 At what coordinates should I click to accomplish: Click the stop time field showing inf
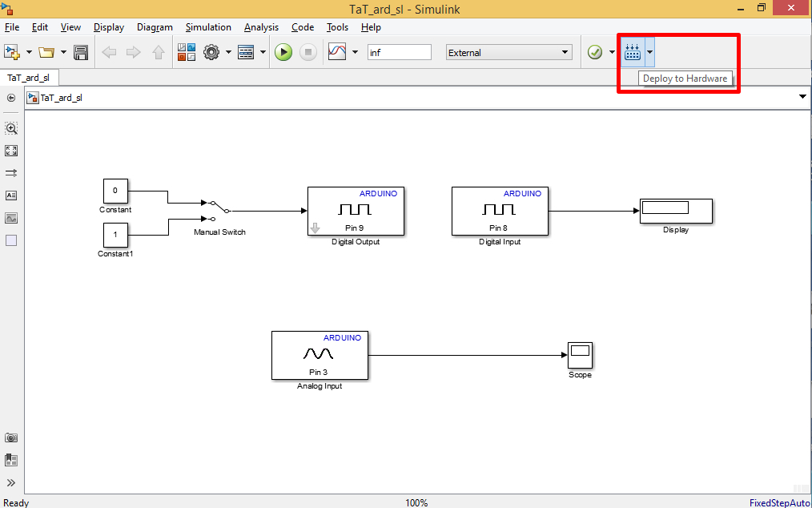[400, 52]
